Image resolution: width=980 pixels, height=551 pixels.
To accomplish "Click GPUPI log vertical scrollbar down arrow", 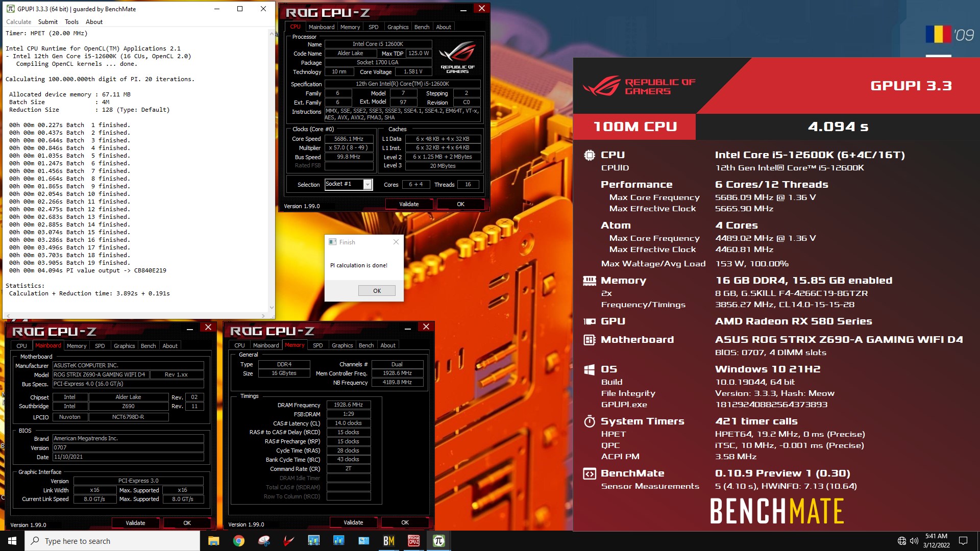I will [x=272, y=308].
